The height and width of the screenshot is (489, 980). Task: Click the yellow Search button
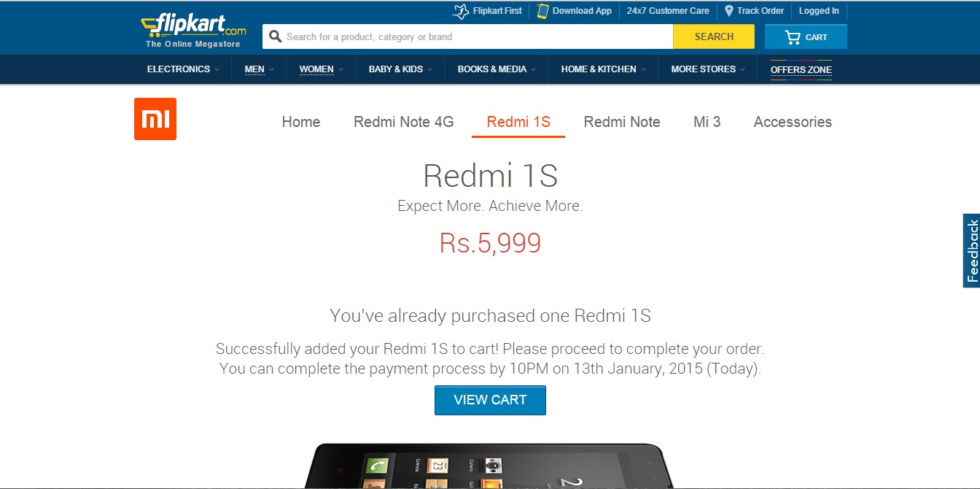[714, 36]
